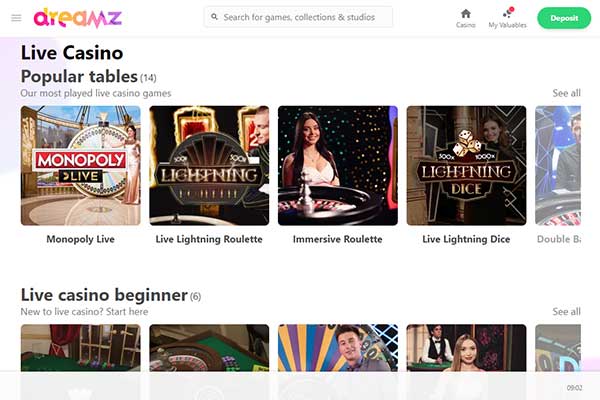Screen dimensions: 600x400
Task: See all Live casino beginner games
Action: pyautogui.click(x=566, y=312)
